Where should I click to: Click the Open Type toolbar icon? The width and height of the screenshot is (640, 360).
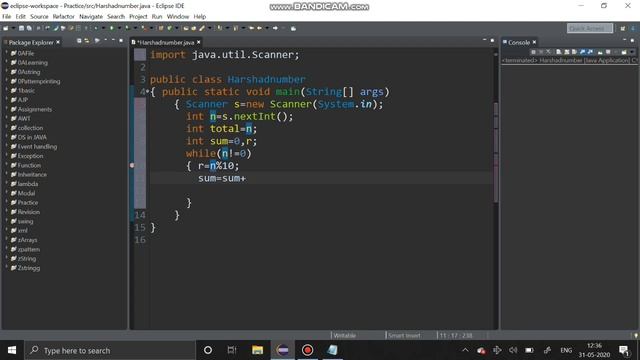[x=186, y=28]
